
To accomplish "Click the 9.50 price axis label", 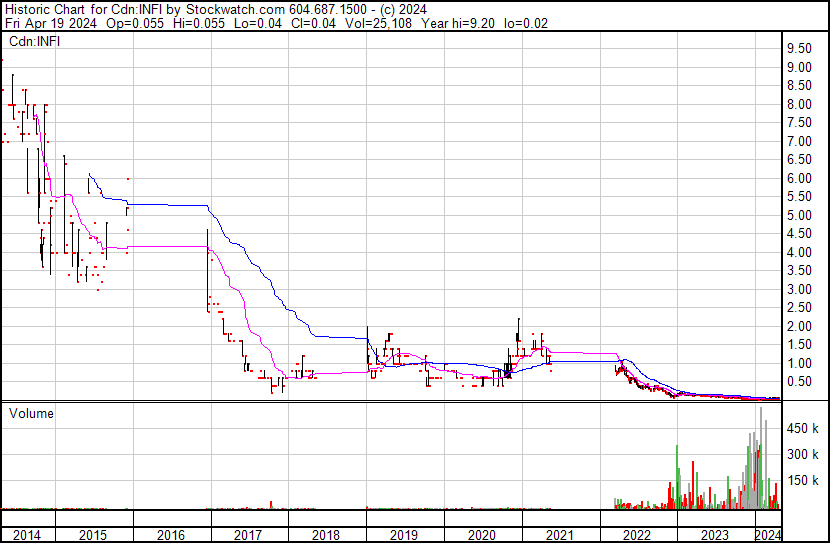I will [798, 49].
